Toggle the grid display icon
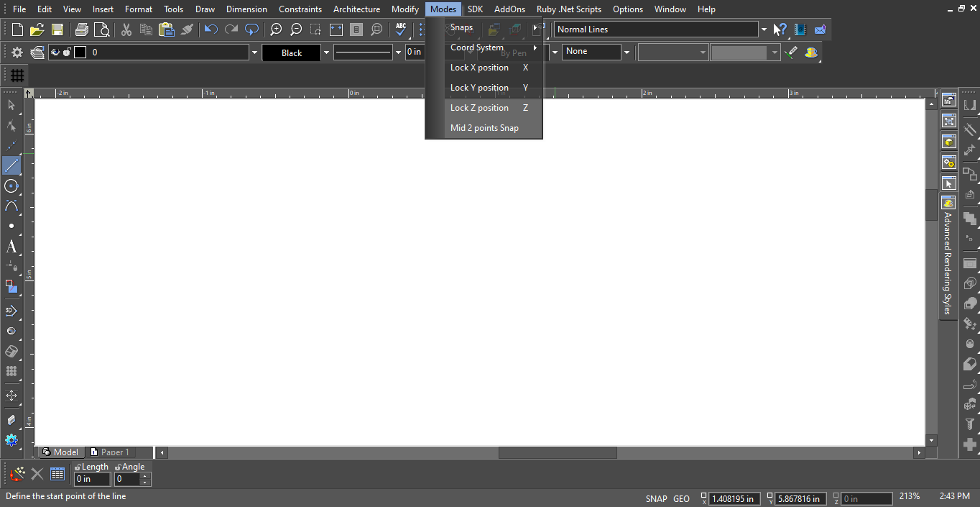 tap(17, 76)
